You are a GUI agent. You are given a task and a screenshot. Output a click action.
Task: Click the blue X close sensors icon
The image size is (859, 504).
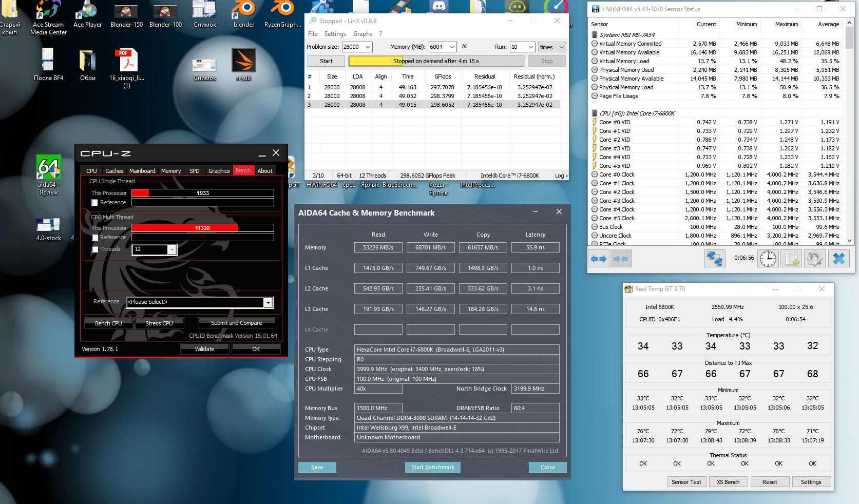point(839,258)
